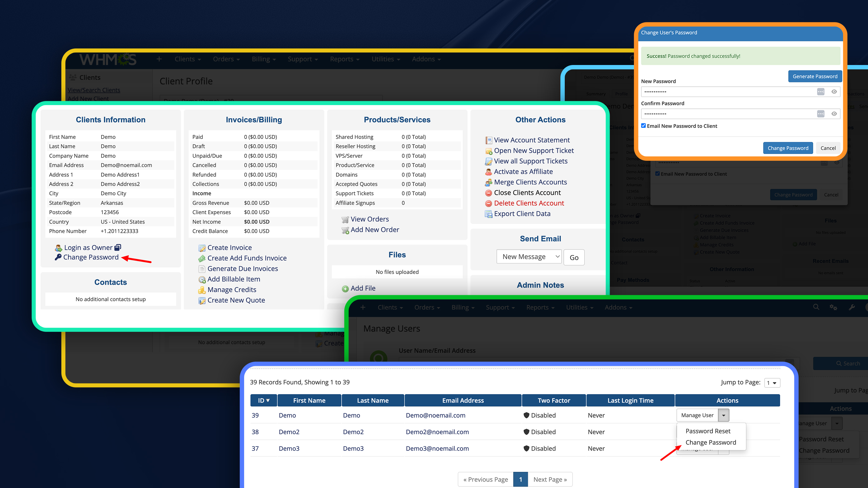Image resolution: width=868 pixels, height=488 pixels.
Task: Click the Add New Order cart icon
Action: tap(345, 230)
